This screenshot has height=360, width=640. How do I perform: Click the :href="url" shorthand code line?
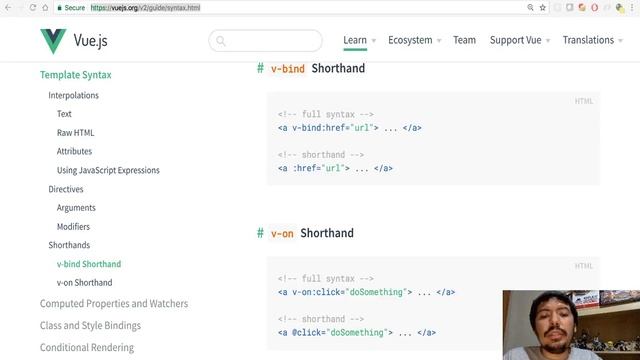(x=335, y=168)
